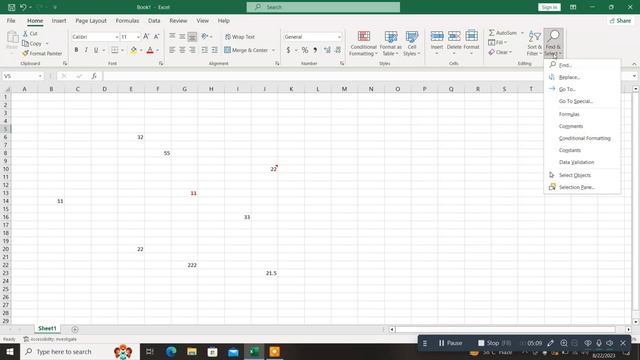Choose Go To Special... menu entry

coord(582,101)
